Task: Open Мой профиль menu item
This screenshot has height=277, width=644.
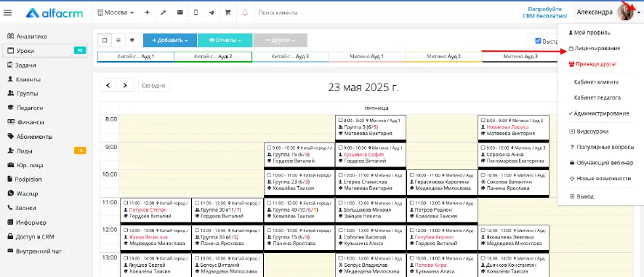Action: click(589, 33)
